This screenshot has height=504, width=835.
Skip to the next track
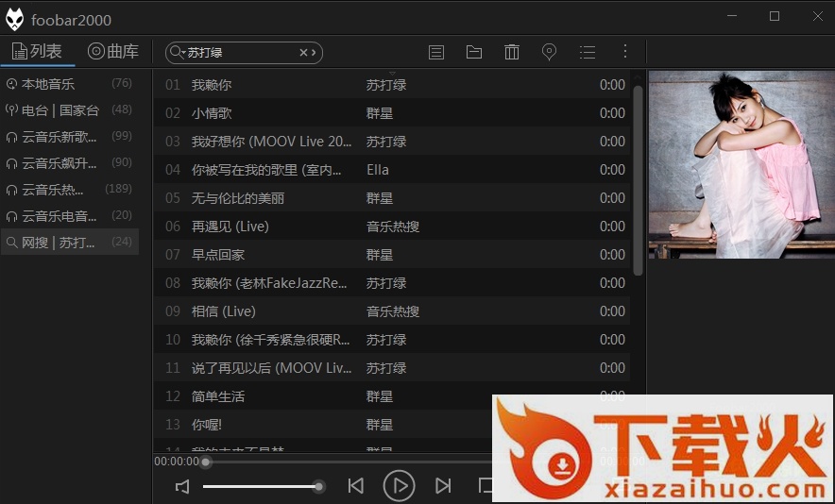(443, 486)
